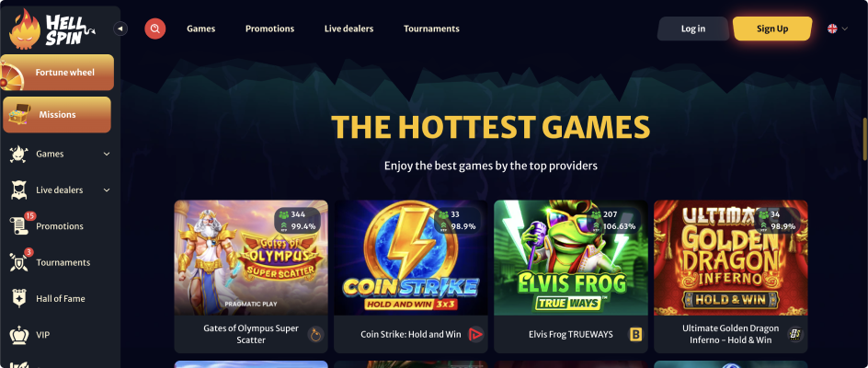
Task: Select Tournaments in top navigation
Action: pyautogui.click(x=431, y=29)
